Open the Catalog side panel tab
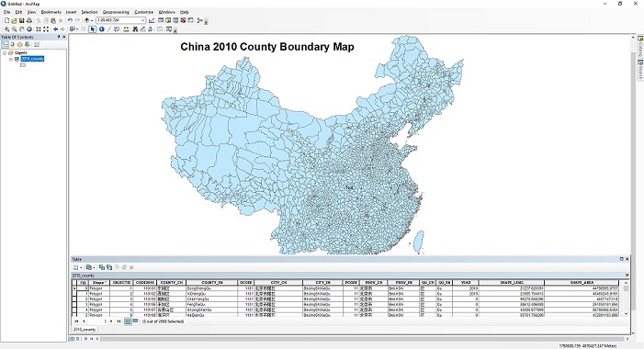This screenshot has height=349, width=644. tap(640, 47)
